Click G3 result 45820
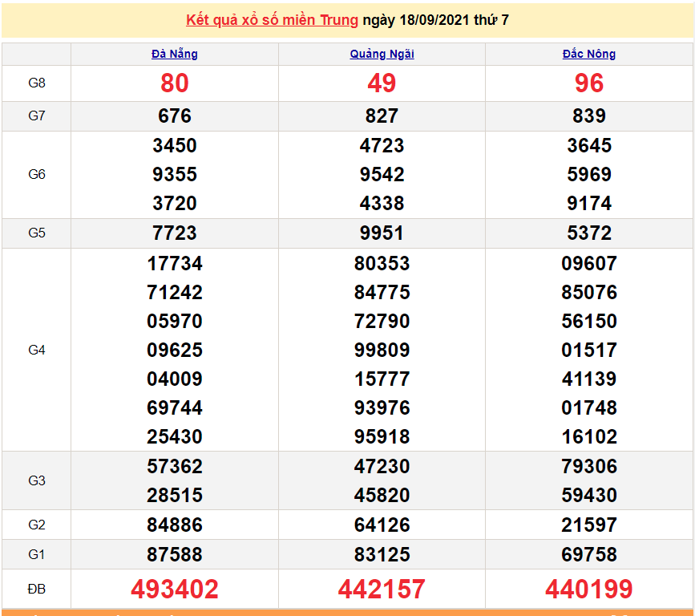The width and height of the screenshot is (695, 616). (x=382, y=495)
